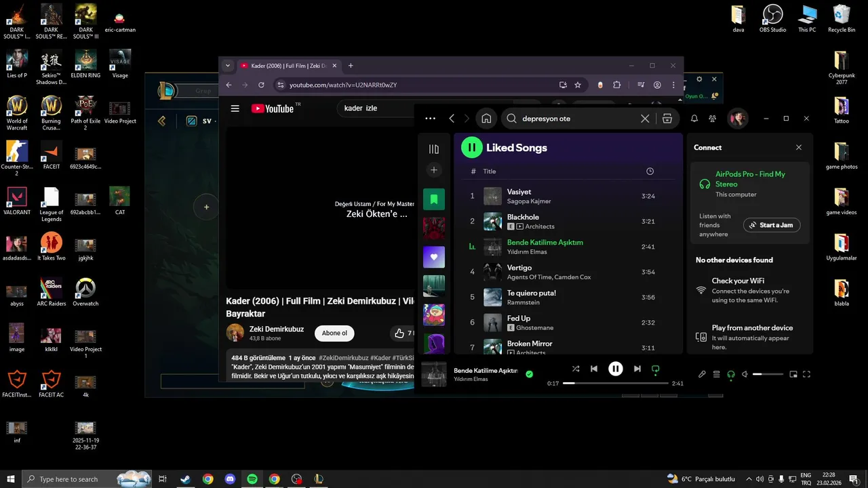The image size is (868, 488).
Task: Click Chrome address bar URL
Action: pyautogui.click(x=343, y=85)
